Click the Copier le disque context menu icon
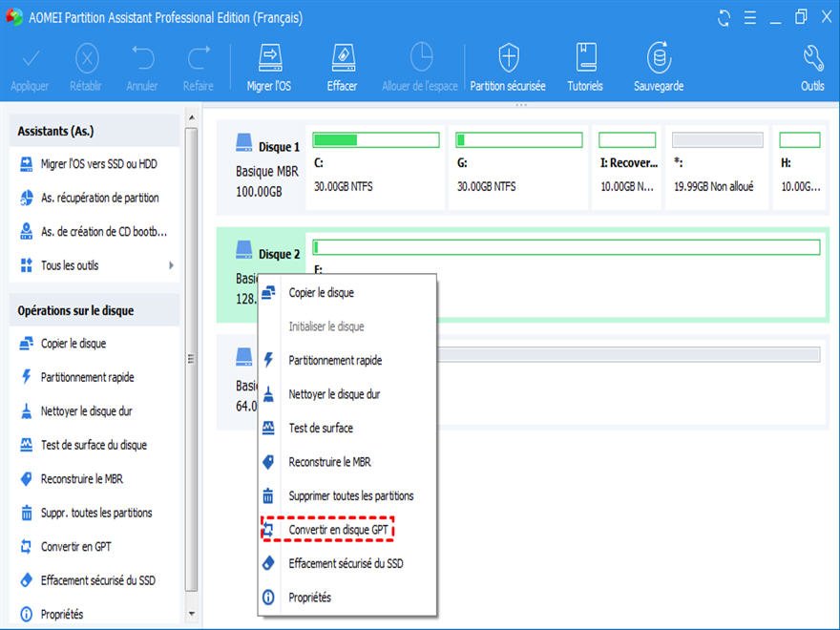This screenshot has height=630, width=840. [x=268, y=292]
